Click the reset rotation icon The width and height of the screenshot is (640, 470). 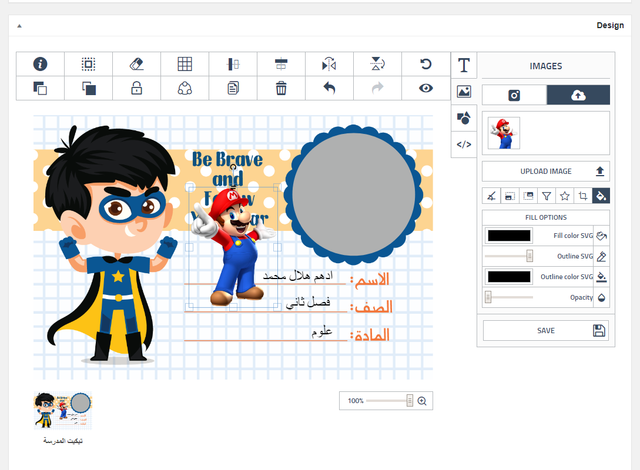tap(425, 64)
